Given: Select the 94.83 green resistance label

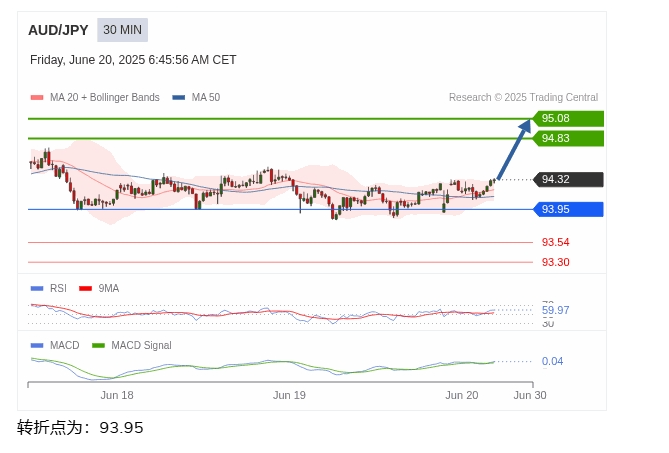Looking at the screenshot, I should (569, 138).
